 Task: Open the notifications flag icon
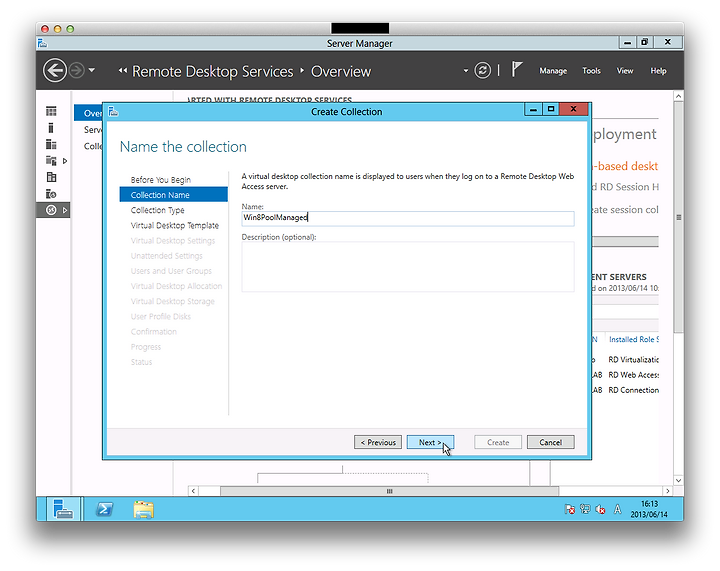[x=517, y=70]
